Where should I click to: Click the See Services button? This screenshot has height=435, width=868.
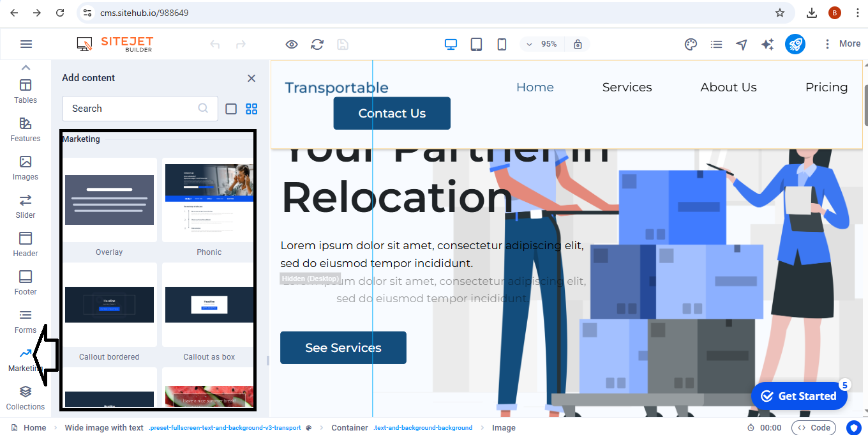click(x=343, y=347)
